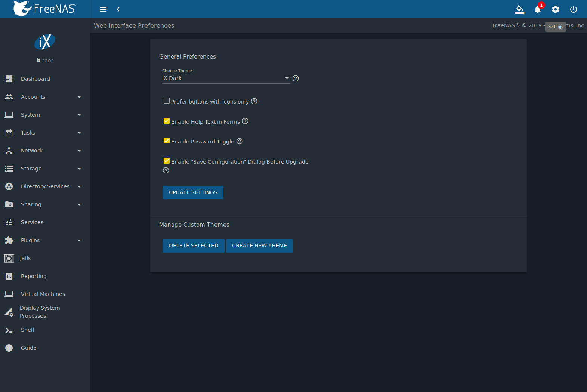The width and height of the screenshot is (587, 392).
Task: Open the Reporting menu item
Action: [45, 276]
